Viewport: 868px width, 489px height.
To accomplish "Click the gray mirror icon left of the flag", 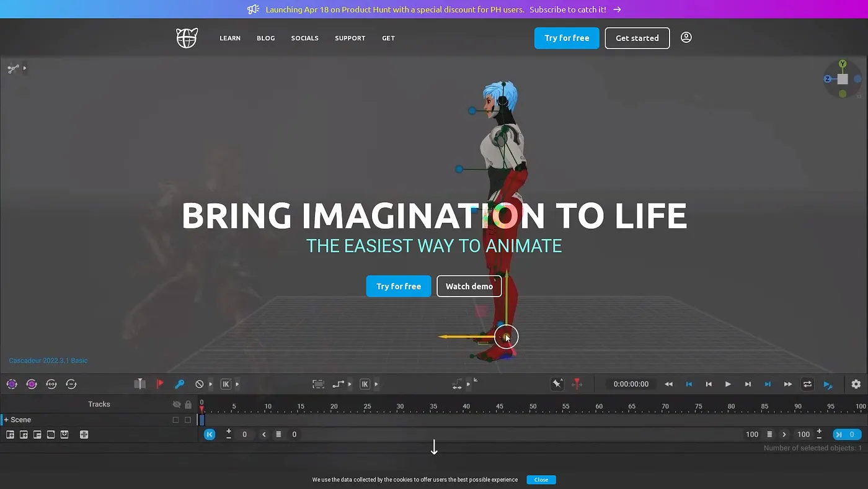I will [140, 384].
